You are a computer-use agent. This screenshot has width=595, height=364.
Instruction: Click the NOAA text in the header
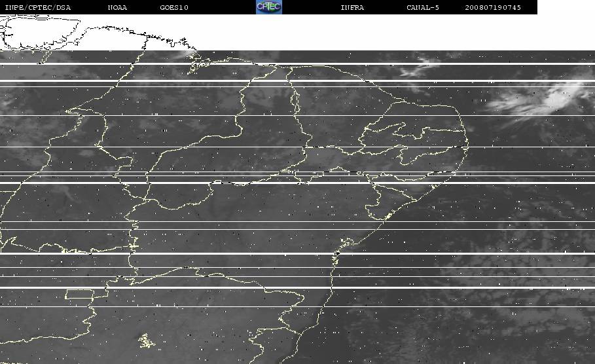[x=117, y=7]
